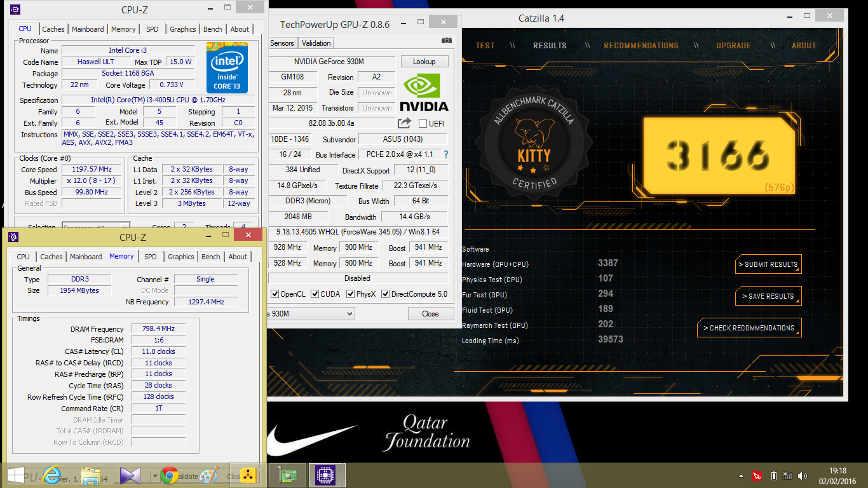Image resolution: width=868 pixels, height=488 pixels.
Task: Open the Windows Start button
Action: coord(15,475)
